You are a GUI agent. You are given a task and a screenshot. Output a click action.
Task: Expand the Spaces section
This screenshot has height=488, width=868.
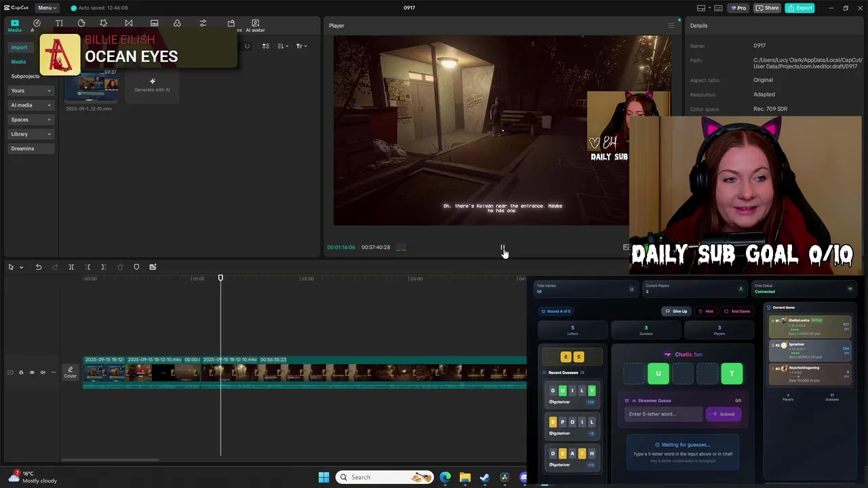[31, 119]
